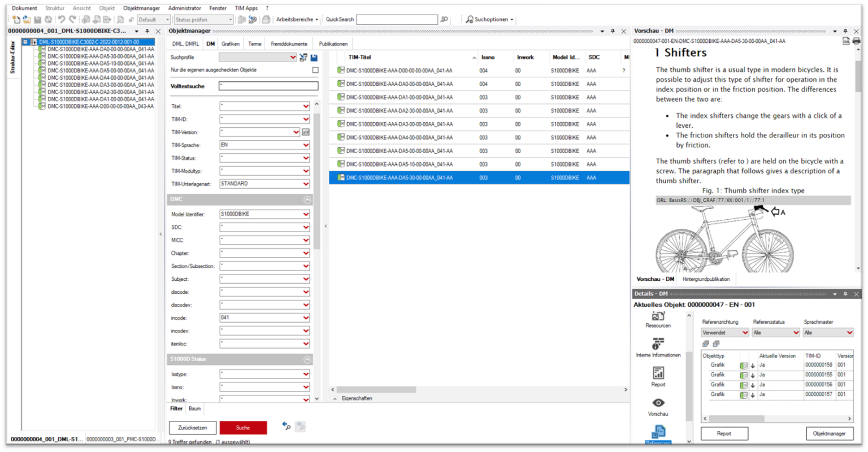868x452 pixels.
Task: Click the Volltextsuche input field
Action: (268, 86)
